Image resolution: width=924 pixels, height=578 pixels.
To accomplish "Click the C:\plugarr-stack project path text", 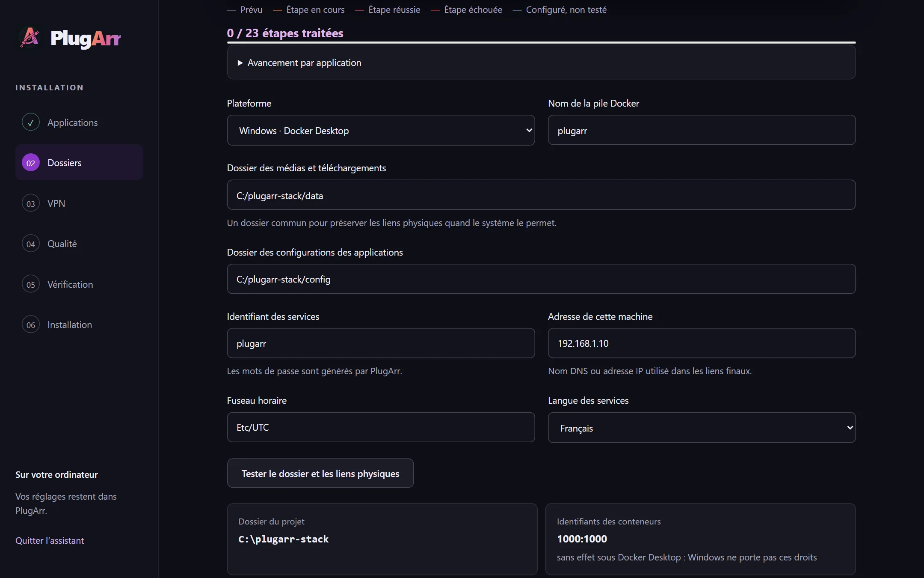I will point(283,539).
